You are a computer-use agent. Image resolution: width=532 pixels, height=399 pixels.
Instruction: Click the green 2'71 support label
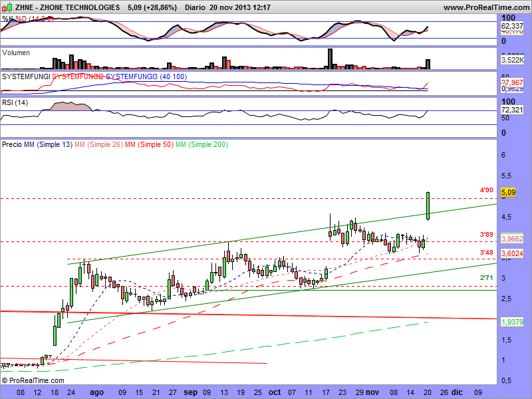tap(486, 278)
